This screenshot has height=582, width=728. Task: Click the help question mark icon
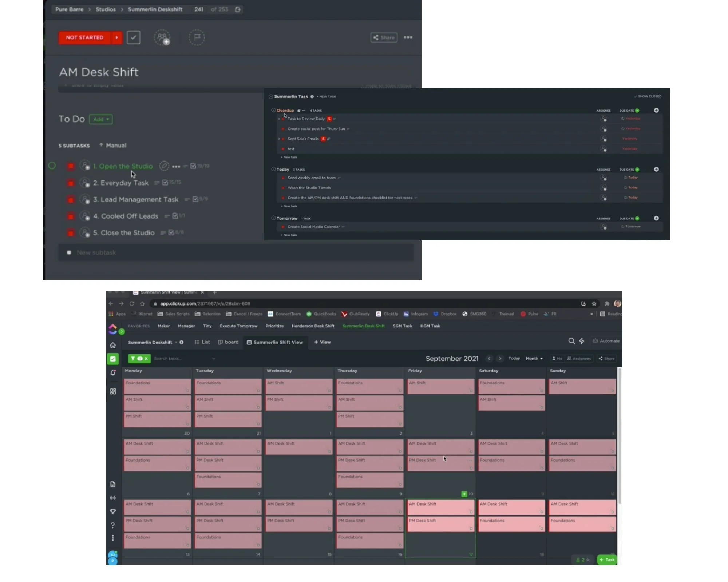pyautogui.click(x=113, y=525)
